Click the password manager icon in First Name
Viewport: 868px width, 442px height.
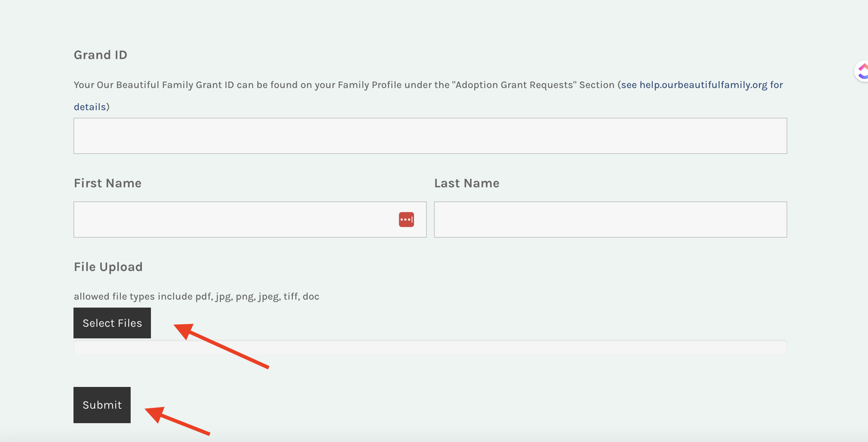tap(406, 220)
